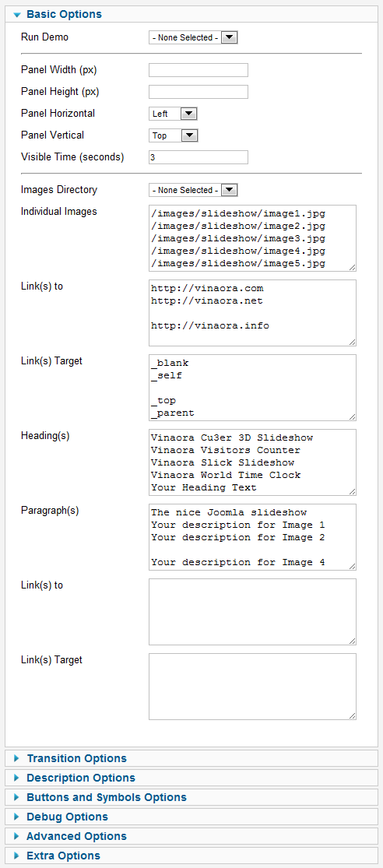Screen dimensions: 383x868
Task: Open the Panel Vertical dropdown
Action: tap(173, 135)
